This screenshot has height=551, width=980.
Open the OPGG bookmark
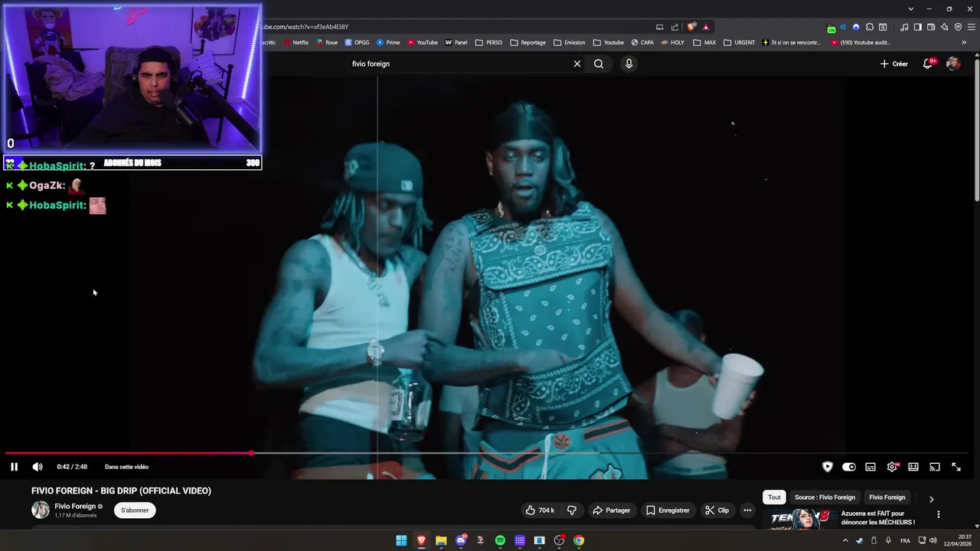pos(357,43)
